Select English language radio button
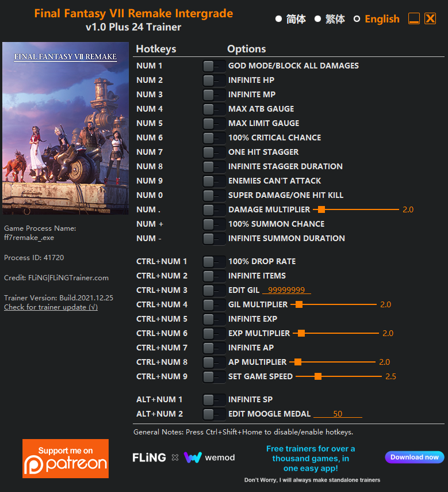 [357, 19]
